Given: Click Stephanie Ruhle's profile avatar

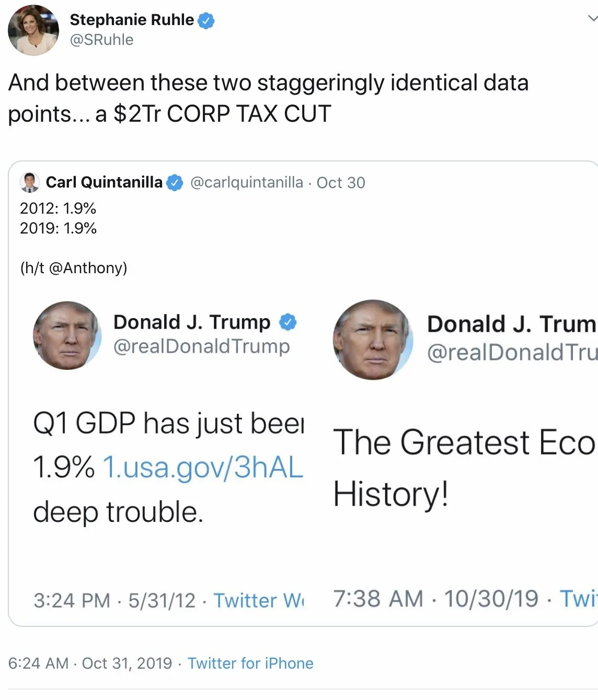Looking at the screenshot, I should [33, 30].
